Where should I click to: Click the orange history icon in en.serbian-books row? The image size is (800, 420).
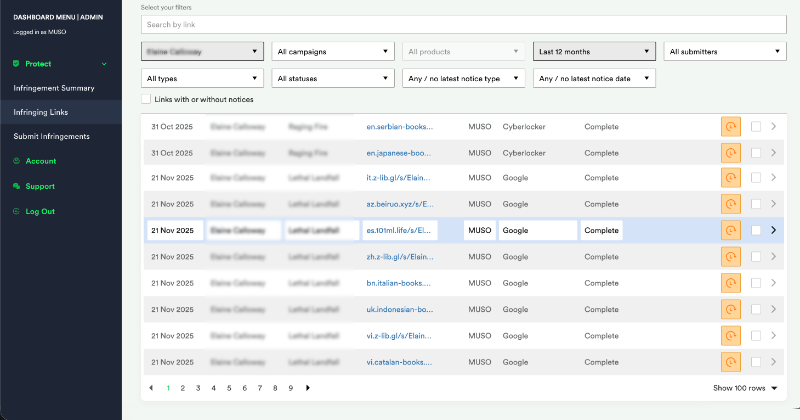731,127
